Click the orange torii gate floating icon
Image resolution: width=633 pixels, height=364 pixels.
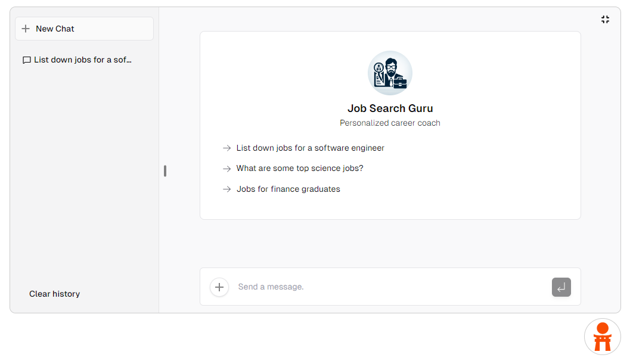point(602,337)
